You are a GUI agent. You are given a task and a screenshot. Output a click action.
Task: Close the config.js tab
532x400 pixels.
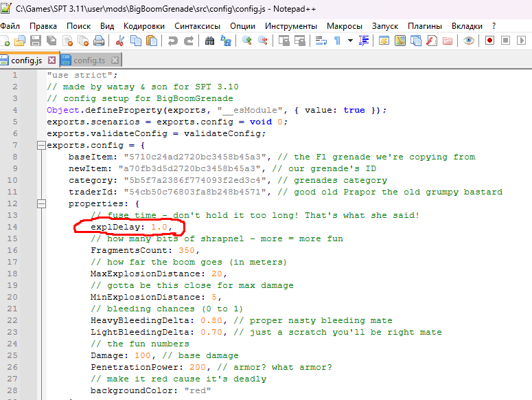51,60
